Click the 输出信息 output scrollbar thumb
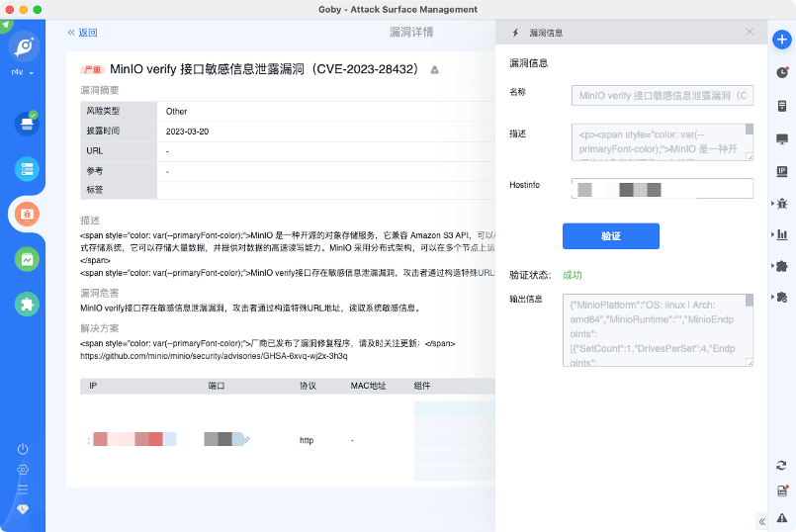This screenshot has height=532, width=796. (x=749, y=300)
